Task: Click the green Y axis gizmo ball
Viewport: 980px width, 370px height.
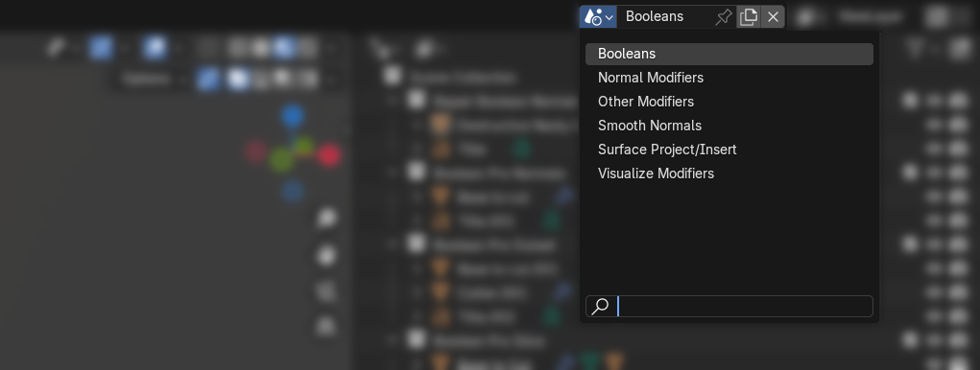Action: (x=282, y=160)
